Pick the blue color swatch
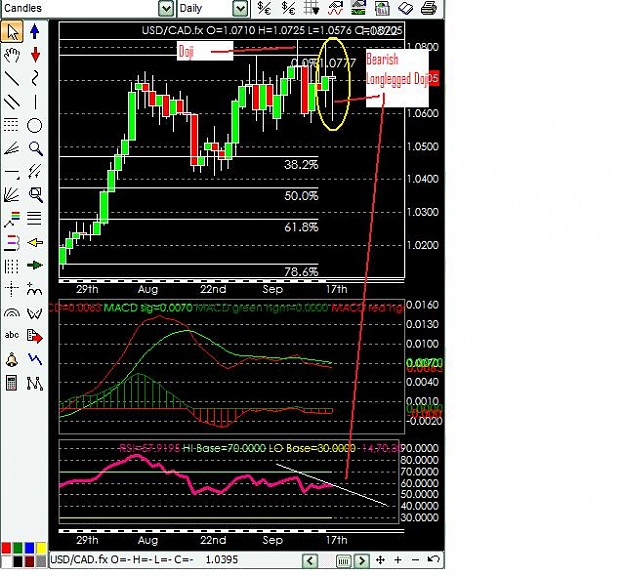The height and width of the screenshot is (576, 625). (29, 548)
